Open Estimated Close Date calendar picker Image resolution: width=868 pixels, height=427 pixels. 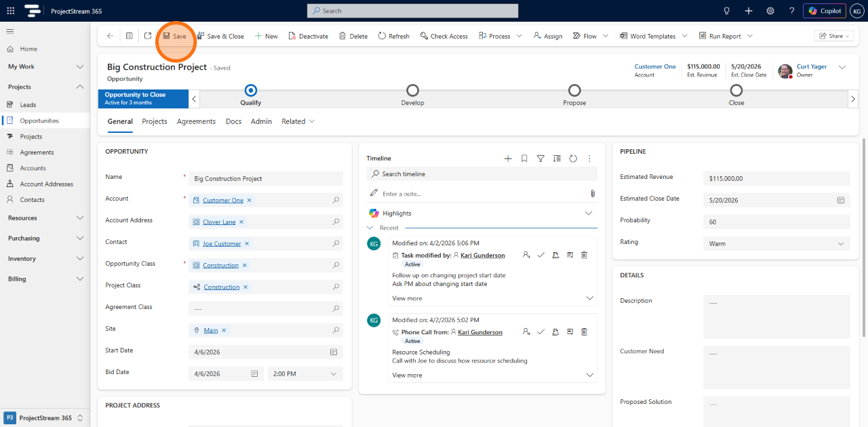841,201
